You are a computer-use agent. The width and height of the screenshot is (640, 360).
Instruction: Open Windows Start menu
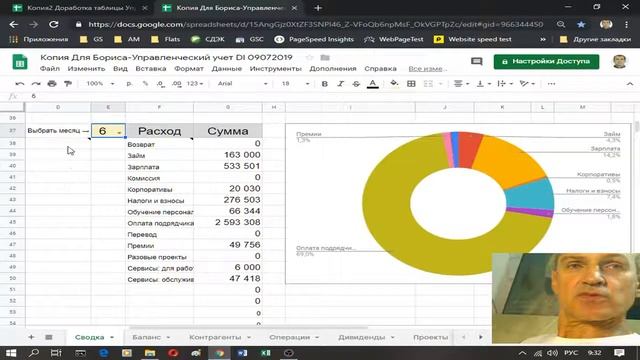click(x=11, y=353)
